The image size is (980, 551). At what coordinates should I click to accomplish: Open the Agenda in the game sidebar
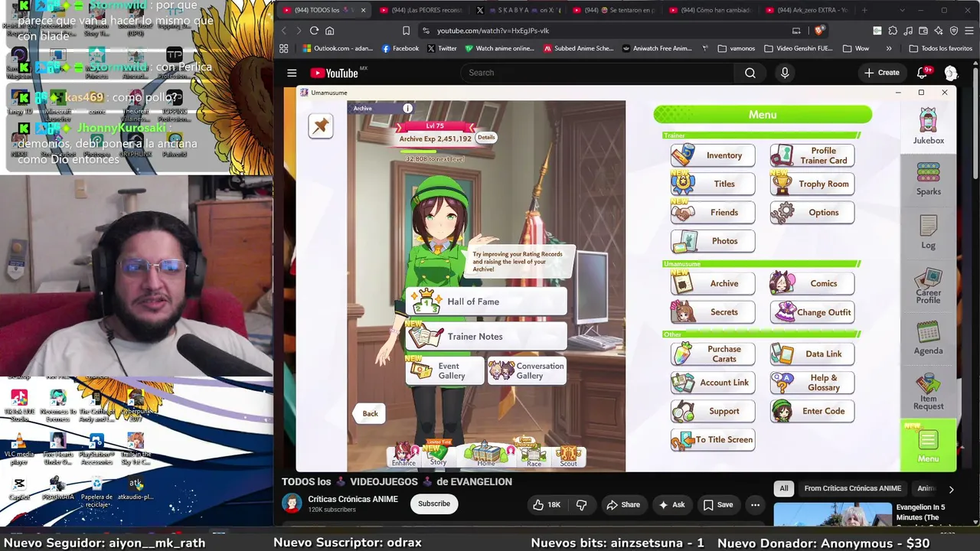tap(928, 338)
